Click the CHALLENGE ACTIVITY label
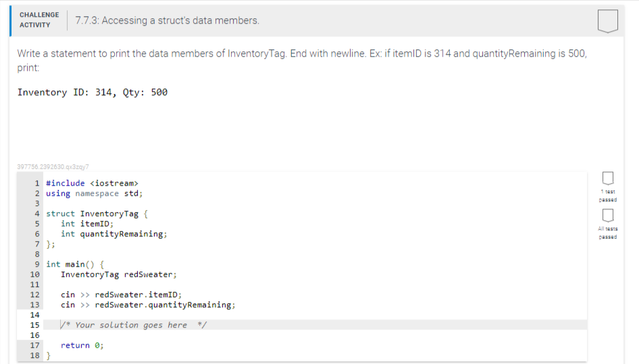This screenshot has width=639, height=364. pos(39,20)
